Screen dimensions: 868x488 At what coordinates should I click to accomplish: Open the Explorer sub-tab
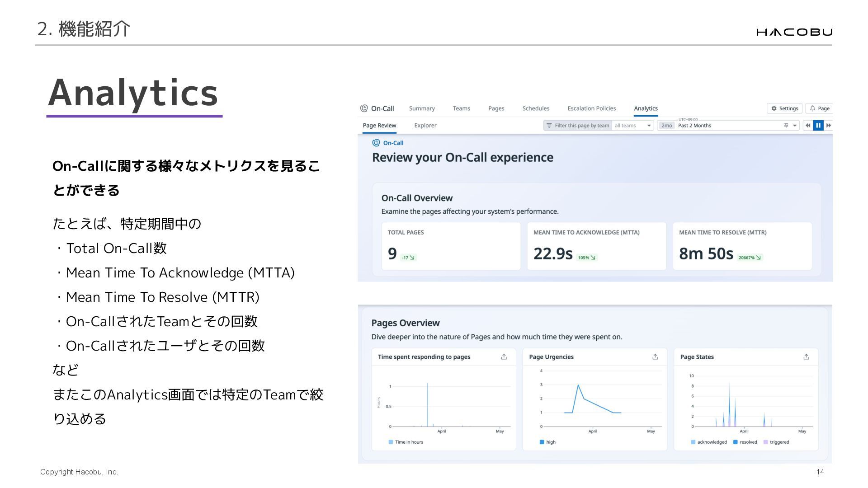point(425,126)
